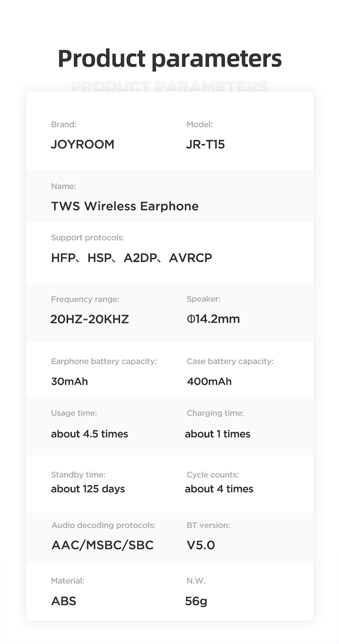
Task: Click the 400mAh case battery value
Action: (209, 381)
